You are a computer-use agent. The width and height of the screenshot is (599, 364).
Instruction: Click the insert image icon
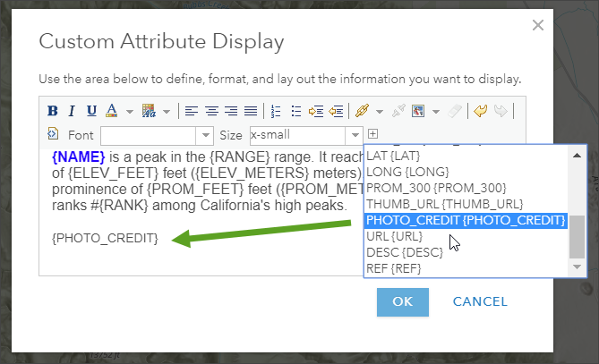coord(418,111)
